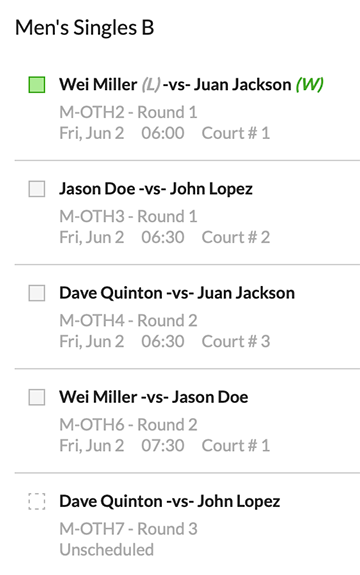Image resolution: width=360 pixels, height=575 pixels.
Task: Click the green (W) winner marker
Action: point(309,85)
